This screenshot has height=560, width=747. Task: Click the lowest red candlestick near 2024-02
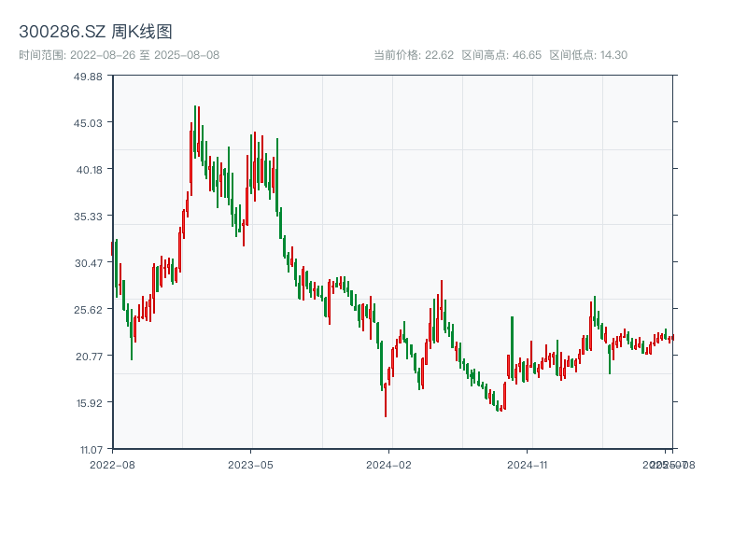tap(386, 399)
